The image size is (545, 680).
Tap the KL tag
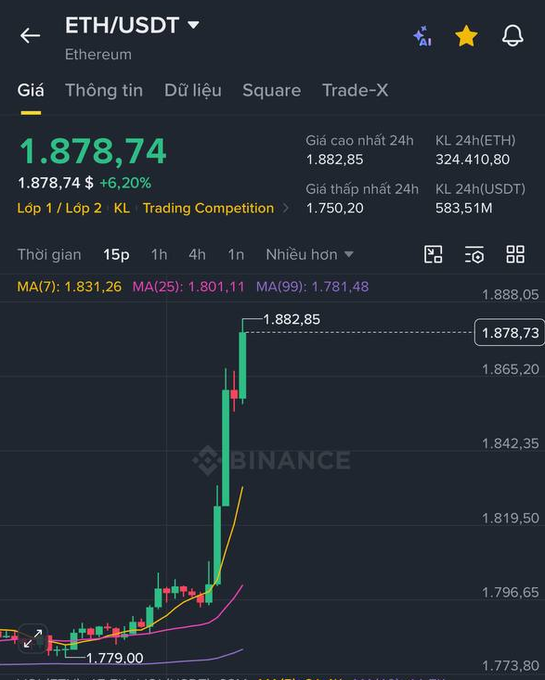[122, 208]
